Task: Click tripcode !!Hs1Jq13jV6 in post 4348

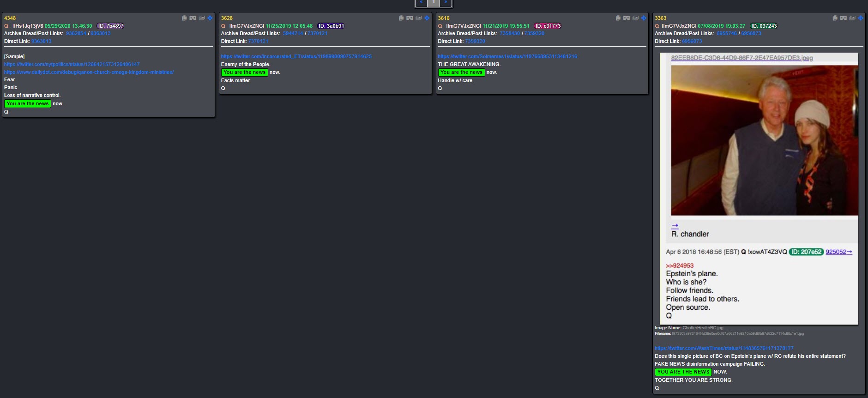Action: (28, 26)
